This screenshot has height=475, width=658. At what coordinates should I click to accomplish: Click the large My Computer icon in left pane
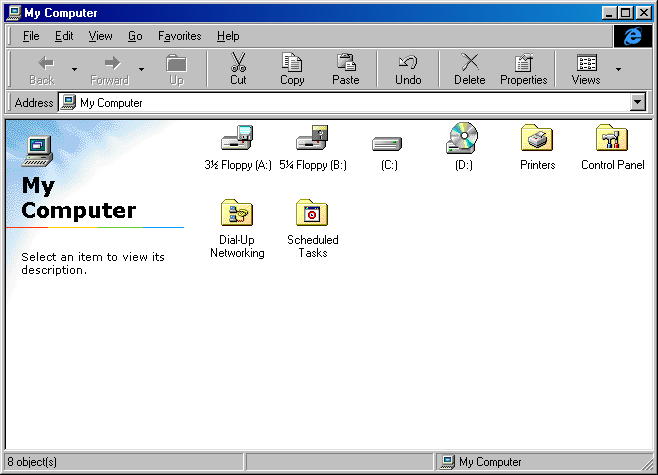37,151
